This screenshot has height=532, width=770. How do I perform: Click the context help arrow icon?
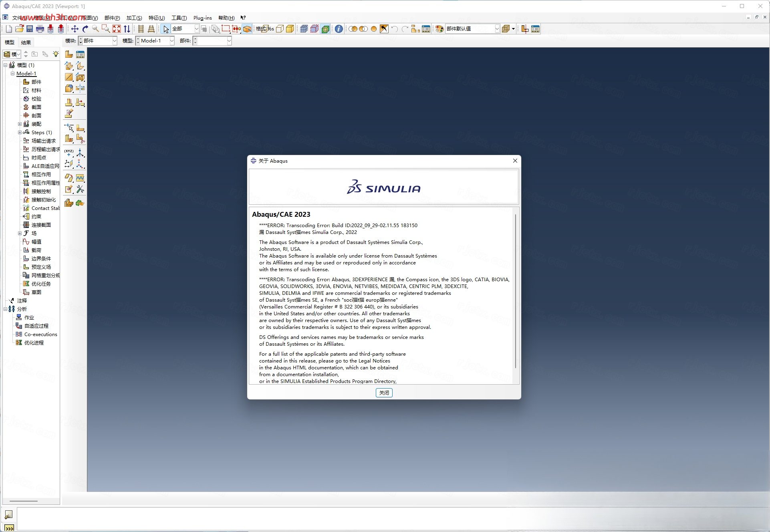[243, 18]
